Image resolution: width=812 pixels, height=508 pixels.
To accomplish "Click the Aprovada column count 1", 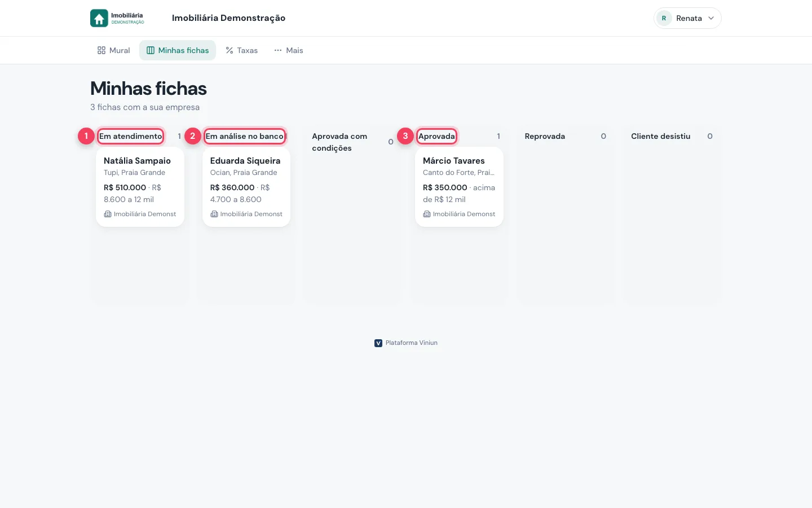I will [498, 136].
